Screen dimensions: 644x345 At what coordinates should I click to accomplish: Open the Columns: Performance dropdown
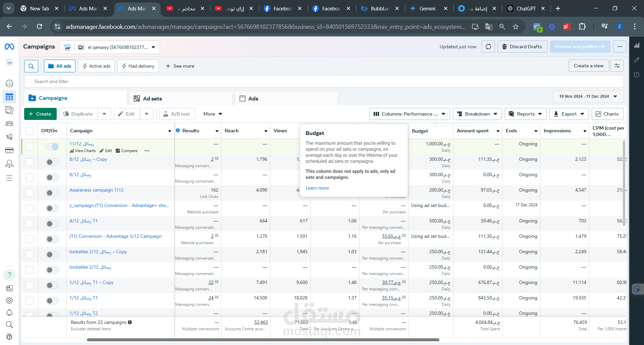(410, 114)
